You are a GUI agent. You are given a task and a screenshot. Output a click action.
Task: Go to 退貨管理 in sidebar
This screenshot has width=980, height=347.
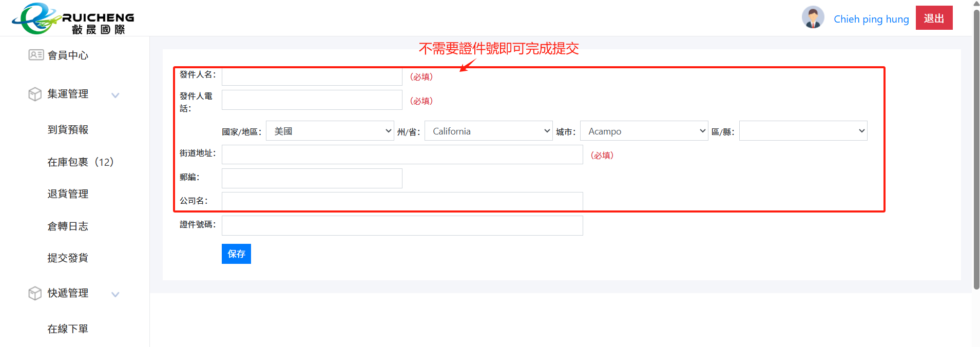(x=68, y=194)
